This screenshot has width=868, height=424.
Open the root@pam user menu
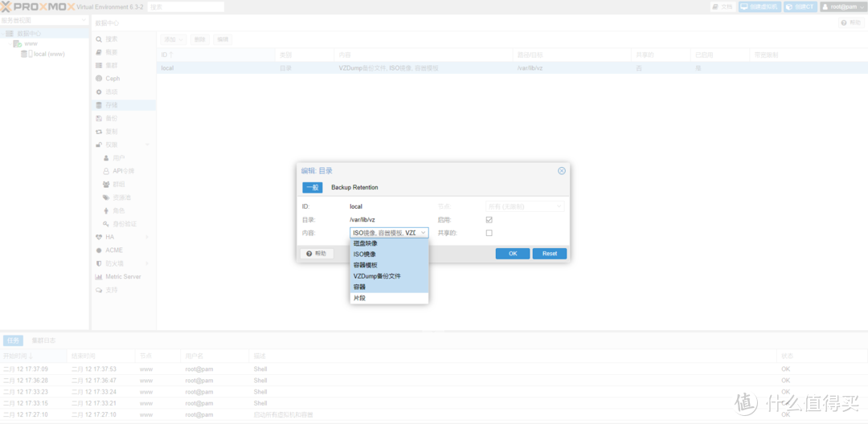(843, 6)
